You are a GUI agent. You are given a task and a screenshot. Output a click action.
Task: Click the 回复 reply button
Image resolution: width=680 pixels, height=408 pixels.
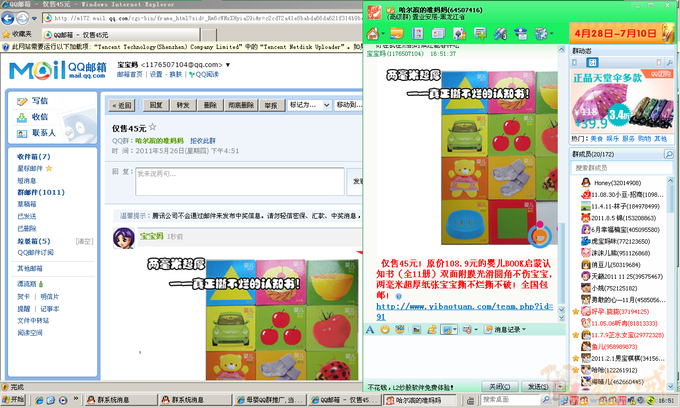[156, 105]
